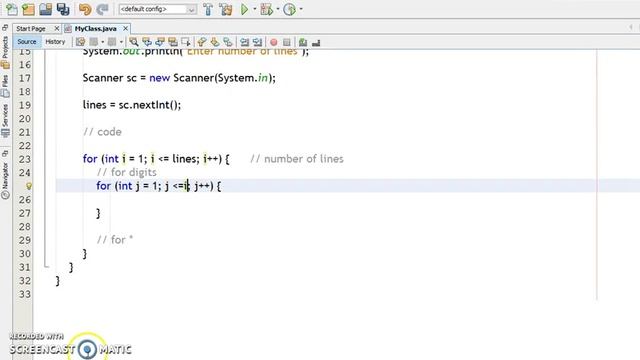Close the MyClass.java tab

tap(125, 28)
